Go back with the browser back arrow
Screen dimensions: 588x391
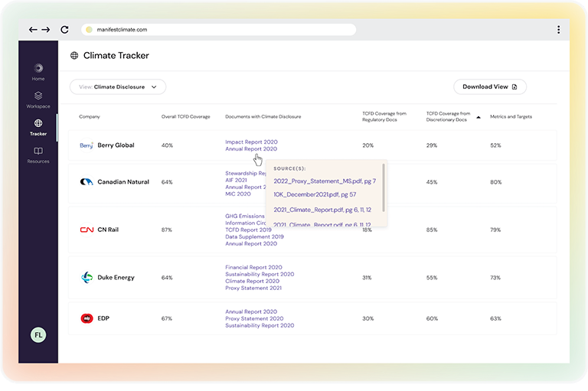(33, 30)
